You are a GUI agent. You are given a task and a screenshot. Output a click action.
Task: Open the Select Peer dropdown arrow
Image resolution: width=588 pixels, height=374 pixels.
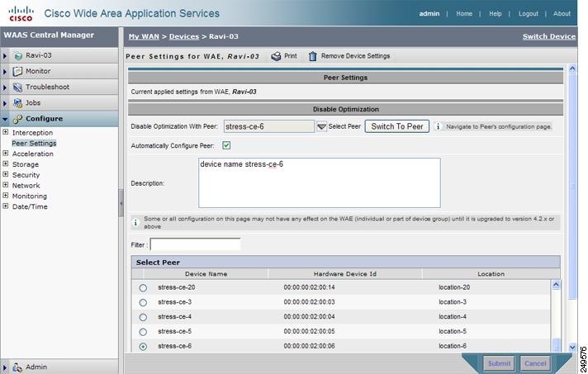(322, 126)
